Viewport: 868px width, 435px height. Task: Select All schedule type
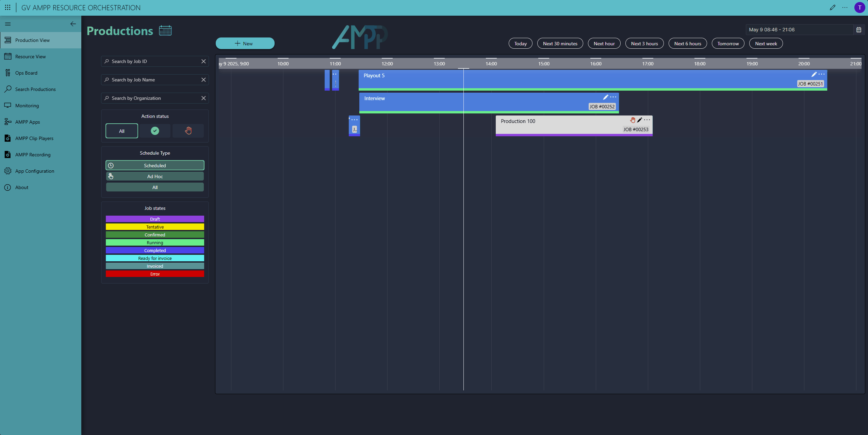(x=155, y=187)
